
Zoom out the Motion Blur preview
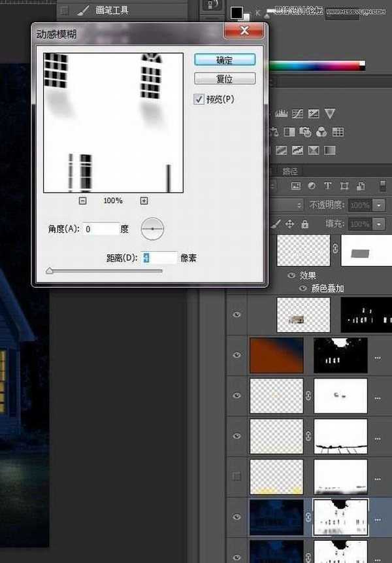click(82, 201)
